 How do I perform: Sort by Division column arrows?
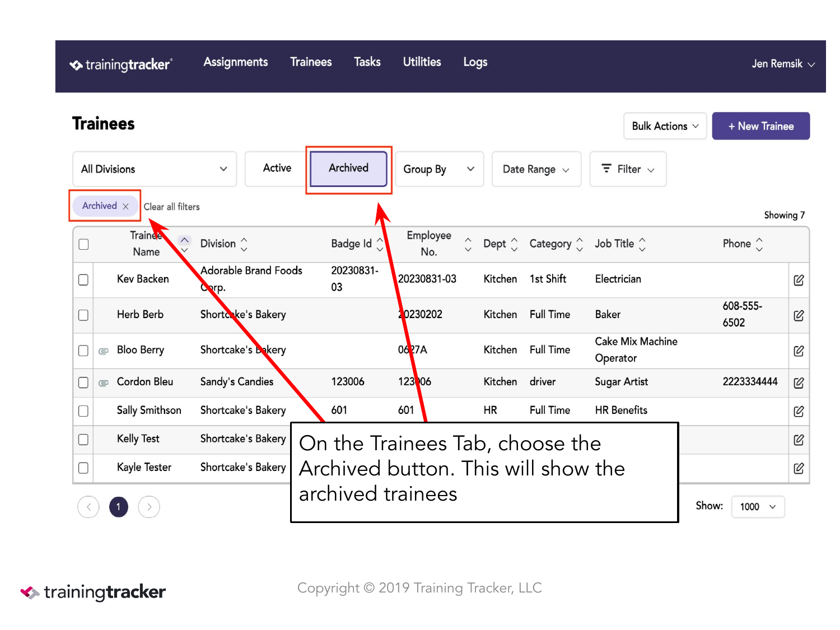coord(244,244)
